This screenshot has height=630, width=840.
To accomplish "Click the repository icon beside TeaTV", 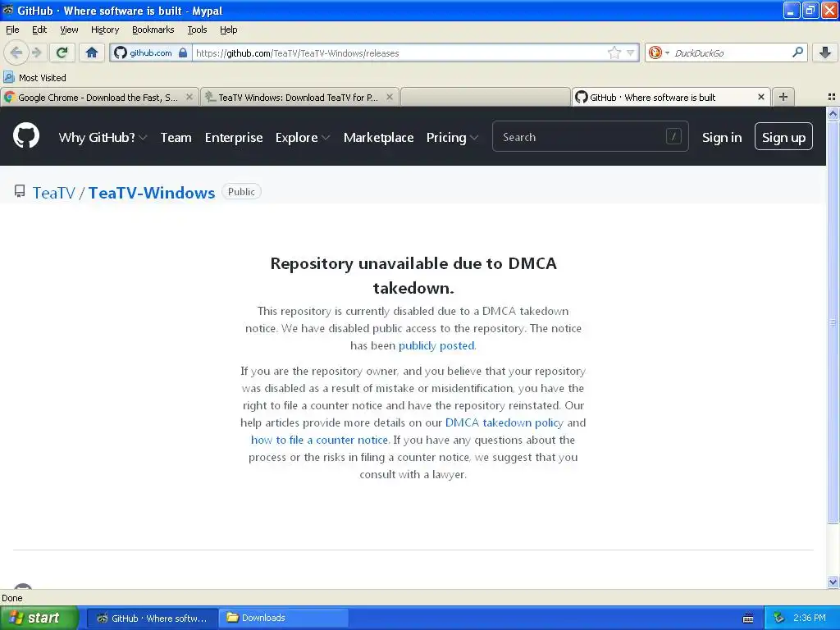I will (20, 191).
